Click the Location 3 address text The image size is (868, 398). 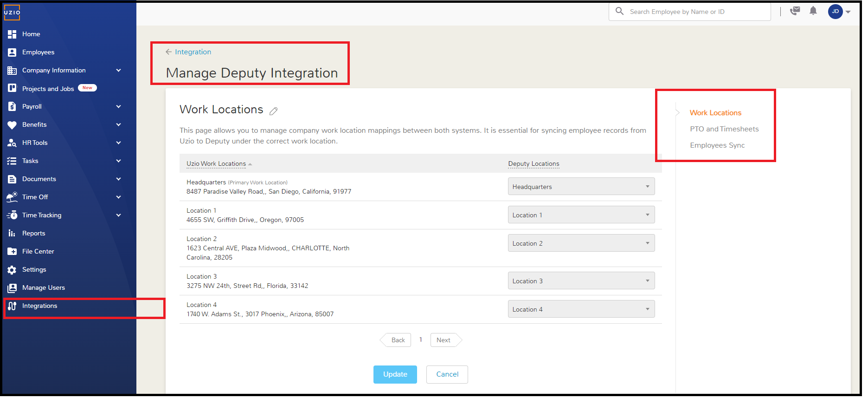[x=247, y=286]
